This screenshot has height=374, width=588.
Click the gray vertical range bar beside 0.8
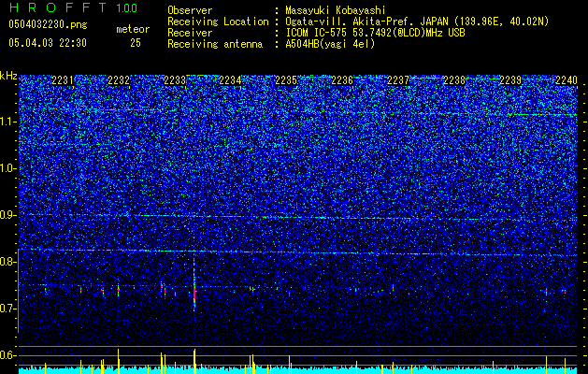tap(18, 291)
